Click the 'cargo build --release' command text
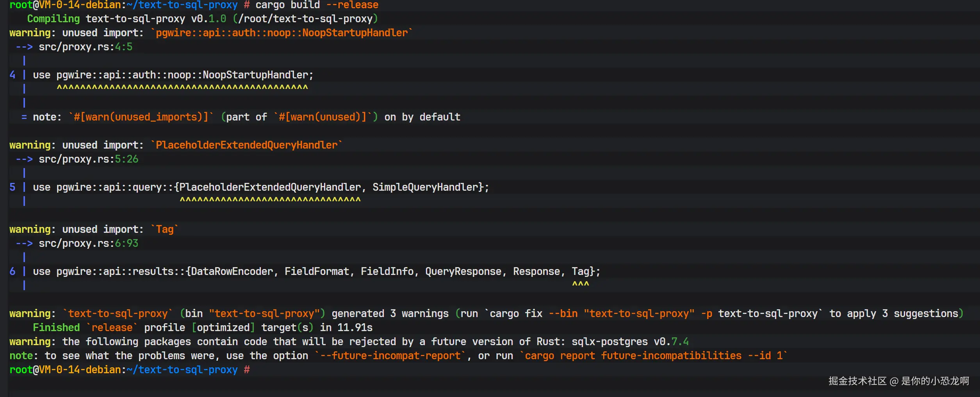Screen dimensions: 980x397 pyautogui.click(x=317, y=5)
